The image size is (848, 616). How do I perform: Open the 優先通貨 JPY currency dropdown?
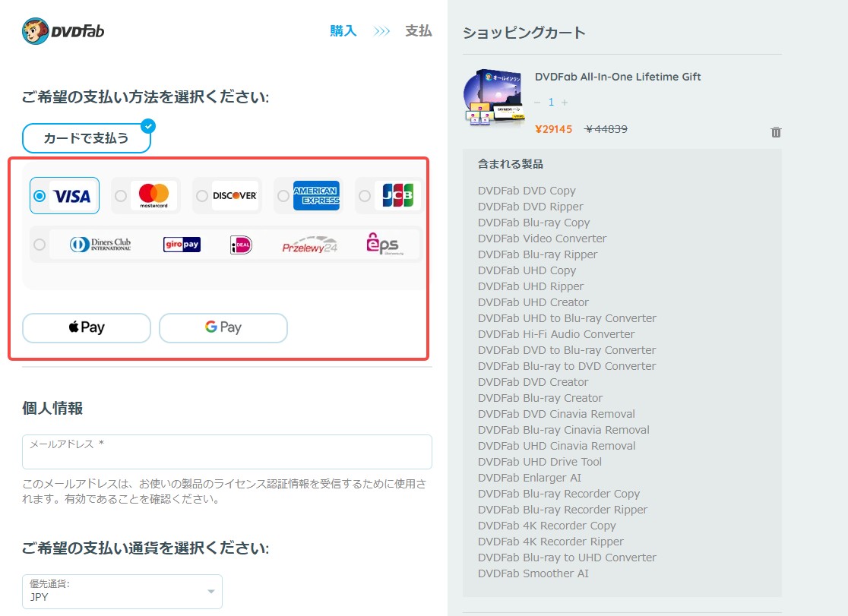pos(122,592)
